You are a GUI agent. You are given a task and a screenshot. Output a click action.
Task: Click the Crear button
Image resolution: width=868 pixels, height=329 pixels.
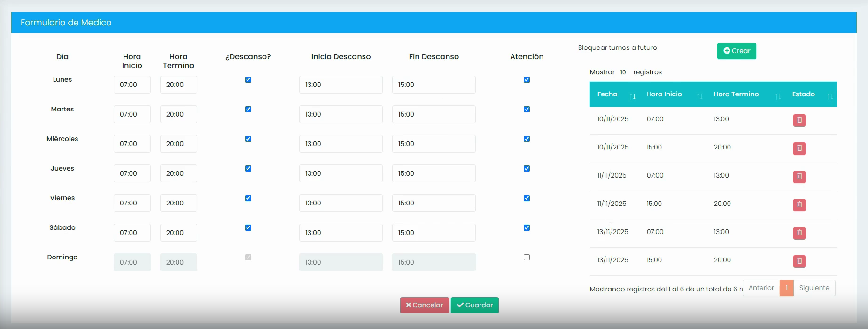[x=736, y=51]
